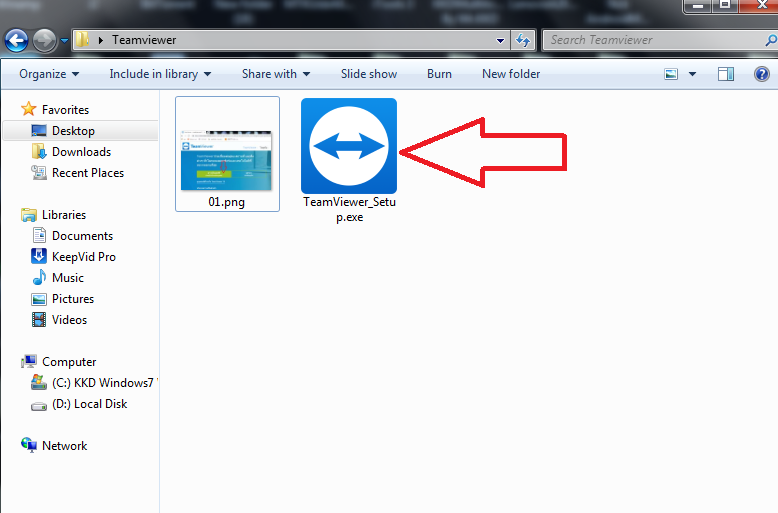The width and height of the screenshot is (778, 513).
Task: Open the Share with menu
Action: 276,74
